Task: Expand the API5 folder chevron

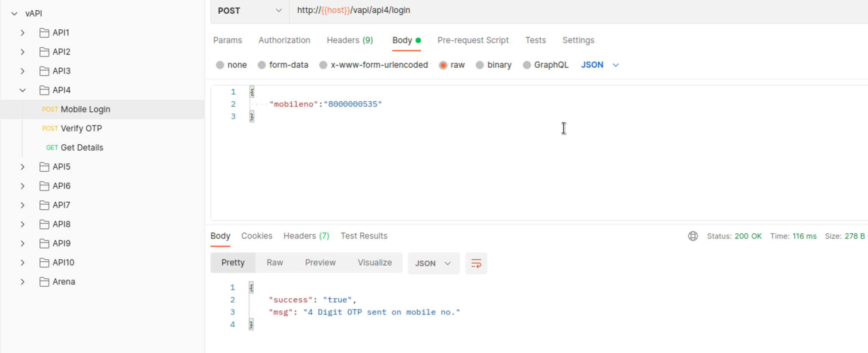Action: pos(23,167)
